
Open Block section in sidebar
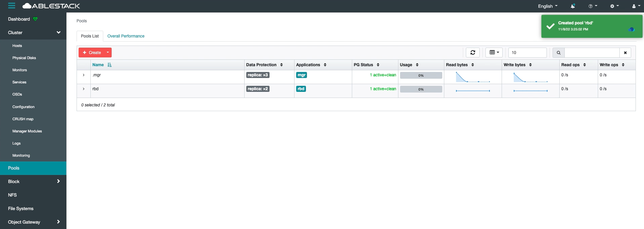pos(33,181)
